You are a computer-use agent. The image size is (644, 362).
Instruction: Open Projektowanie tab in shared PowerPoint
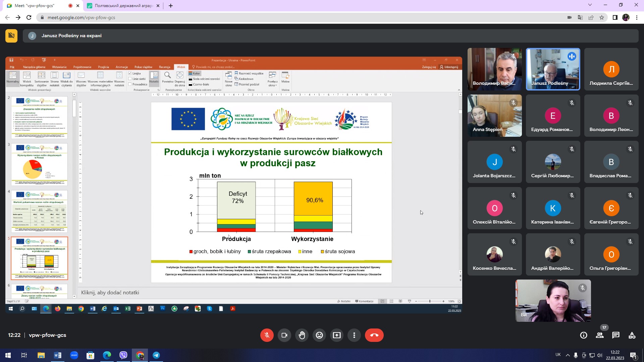[82, 67]
